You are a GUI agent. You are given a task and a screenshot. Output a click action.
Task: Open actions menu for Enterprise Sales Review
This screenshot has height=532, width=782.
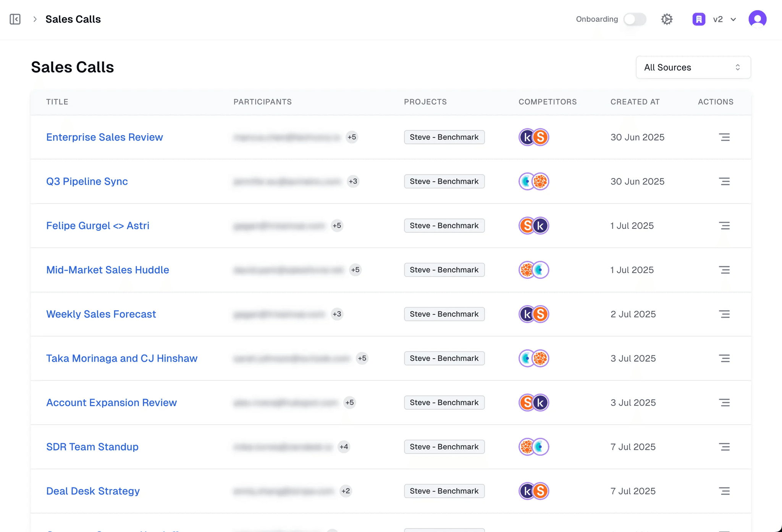coord(724,137)
